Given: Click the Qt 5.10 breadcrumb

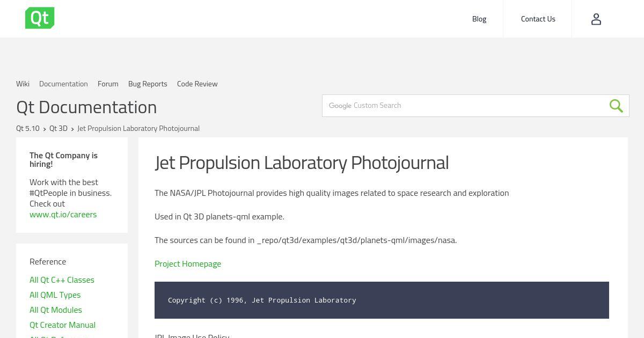Looking at the screenshot, I should 28,128.
